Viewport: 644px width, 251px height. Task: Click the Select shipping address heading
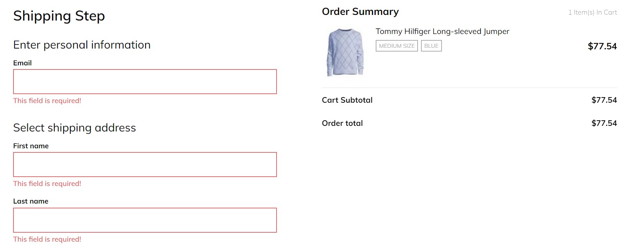pos(74,128)
